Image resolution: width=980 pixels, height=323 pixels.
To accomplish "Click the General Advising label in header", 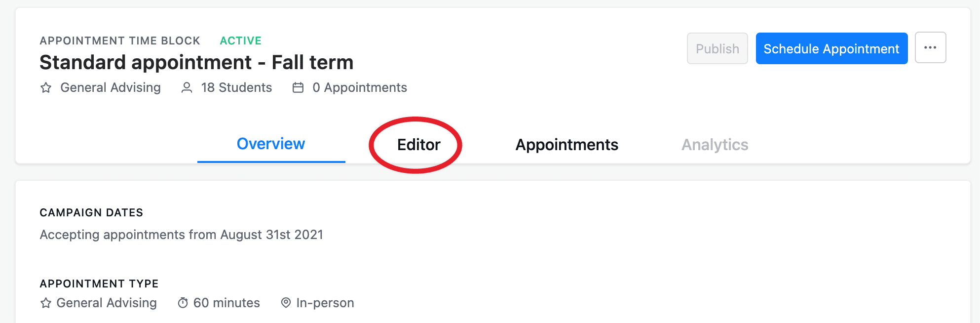I will (x=111, y=88).
